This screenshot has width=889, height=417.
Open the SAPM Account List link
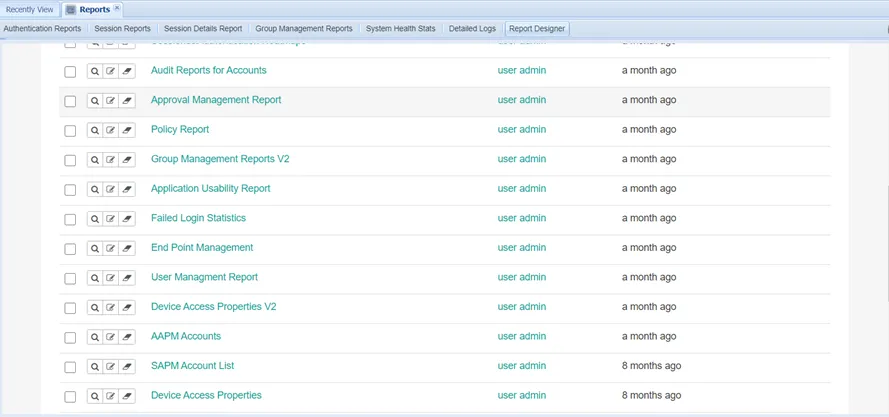[x=193, y=365]
